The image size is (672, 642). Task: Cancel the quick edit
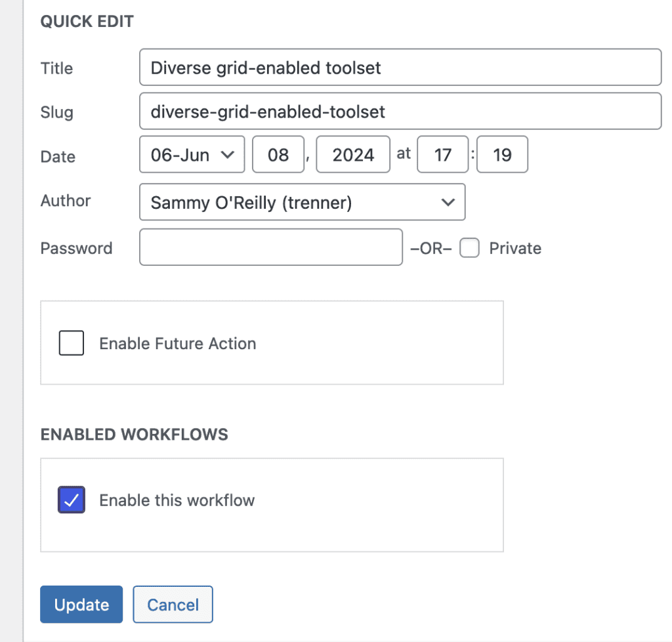[x=173, y=604]
